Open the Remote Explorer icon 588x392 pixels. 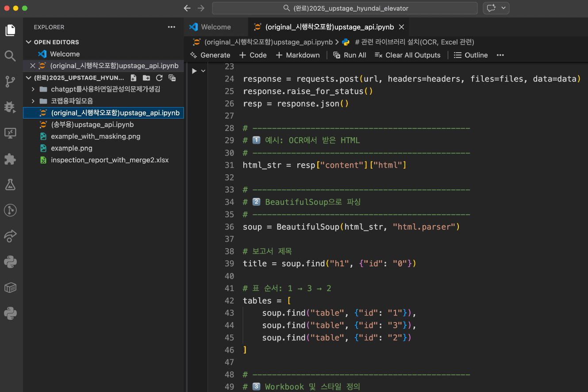pyautogui.click(x=10, y=132)
